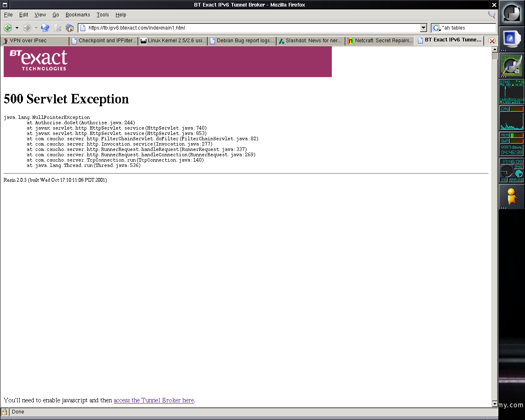Switch to the Debian Bug report tab

242,41
